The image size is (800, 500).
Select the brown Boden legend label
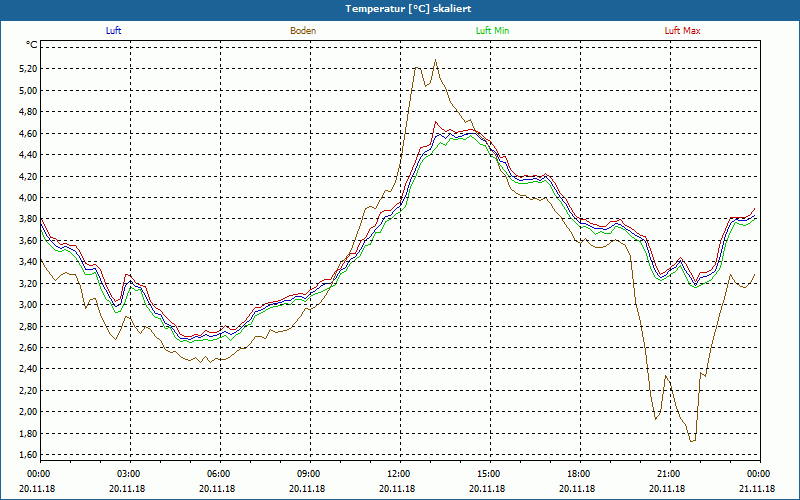303,31
